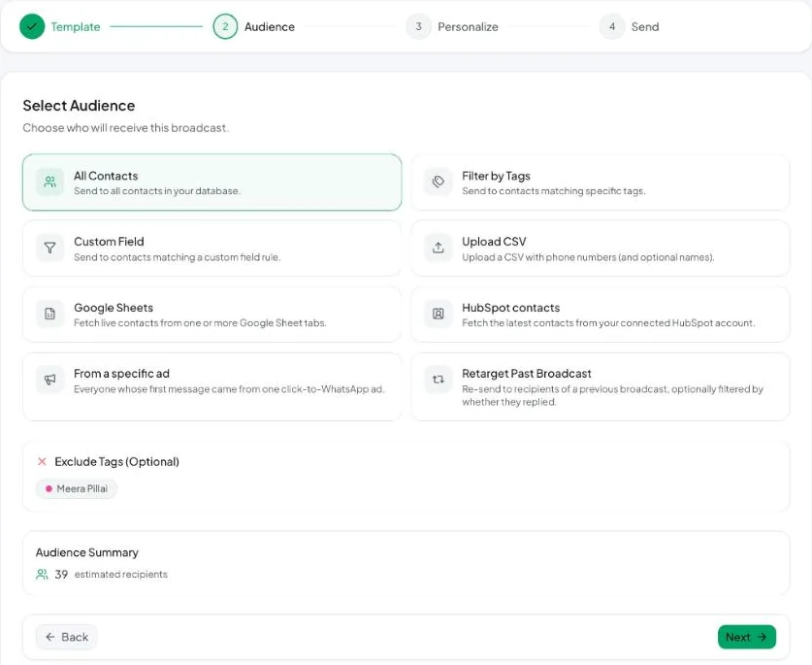This screenshot has width=812, height=665.
Task: Pick the Custom Field audience option
Action: pyautogui.click(x=211, y=248)
